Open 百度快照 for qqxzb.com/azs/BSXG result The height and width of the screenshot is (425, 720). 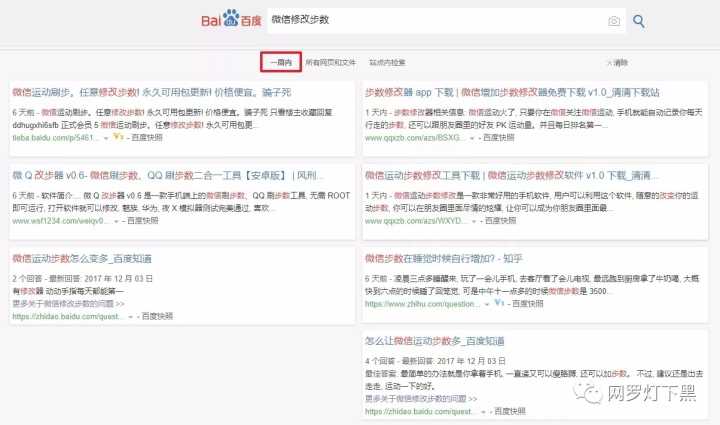pyautogui.click(x=499, y=137)
